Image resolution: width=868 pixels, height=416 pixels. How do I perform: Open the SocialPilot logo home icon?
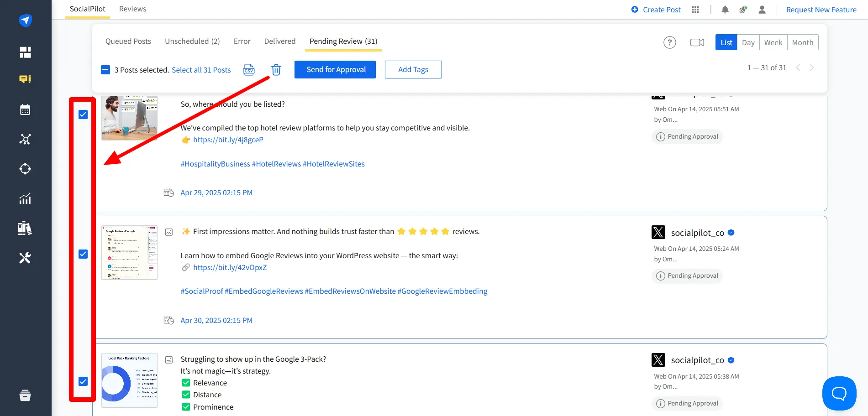[x=25, y=20]
